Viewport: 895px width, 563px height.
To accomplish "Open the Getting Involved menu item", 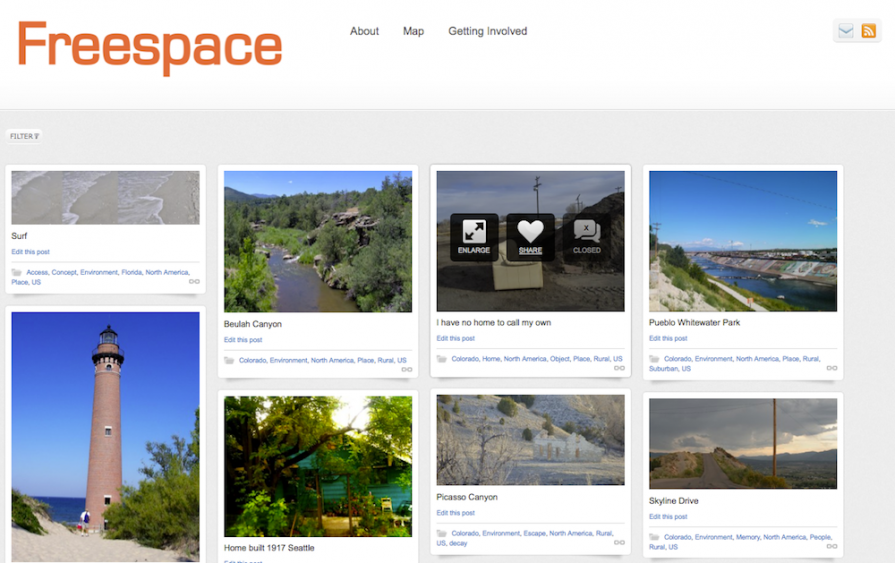I will point(487,31).
